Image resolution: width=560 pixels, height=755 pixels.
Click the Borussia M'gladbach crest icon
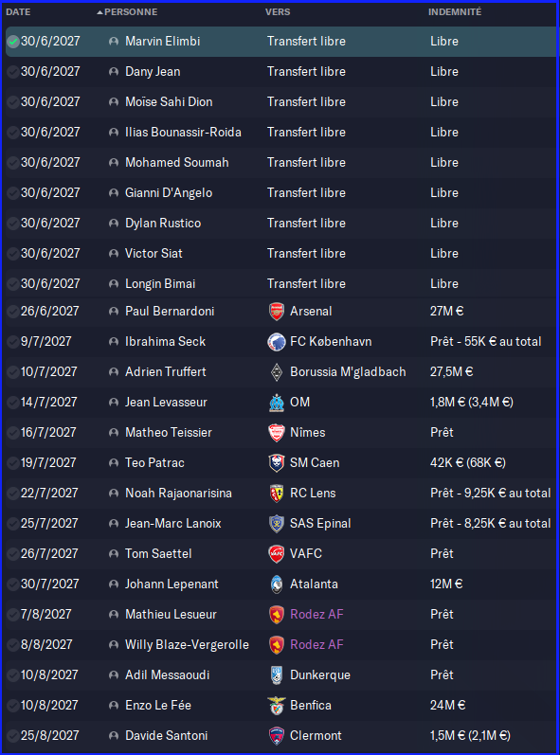(277, 372)
